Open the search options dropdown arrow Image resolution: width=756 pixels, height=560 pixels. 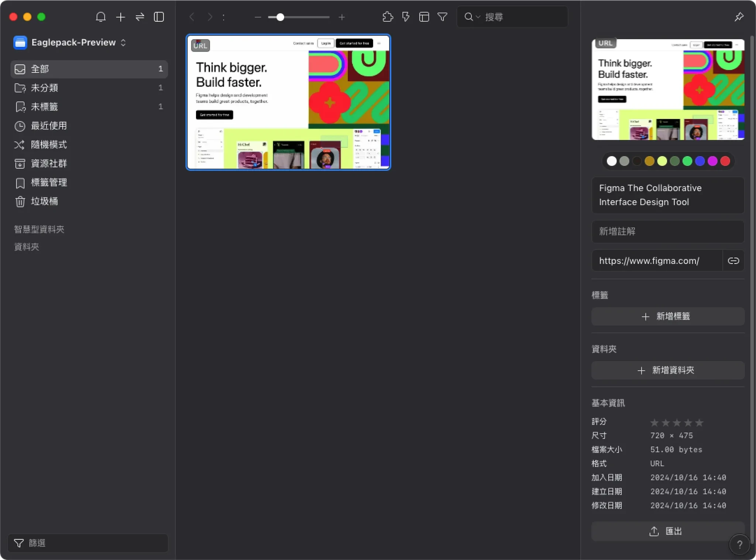point(478,17)
